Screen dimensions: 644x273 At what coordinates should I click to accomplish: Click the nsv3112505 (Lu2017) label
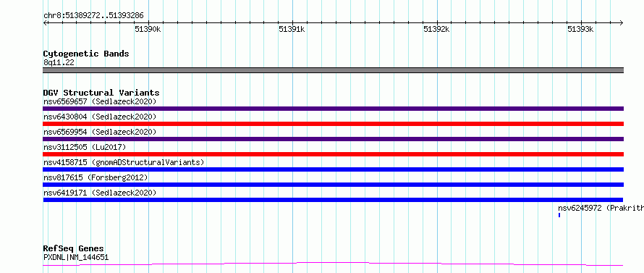pos(85,147)
